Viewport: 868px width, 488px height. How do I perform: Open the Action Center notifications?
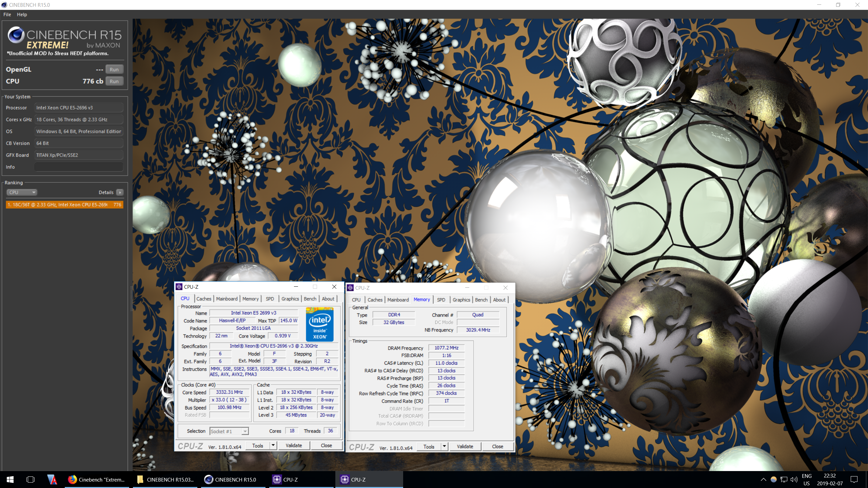coord(854,480)
